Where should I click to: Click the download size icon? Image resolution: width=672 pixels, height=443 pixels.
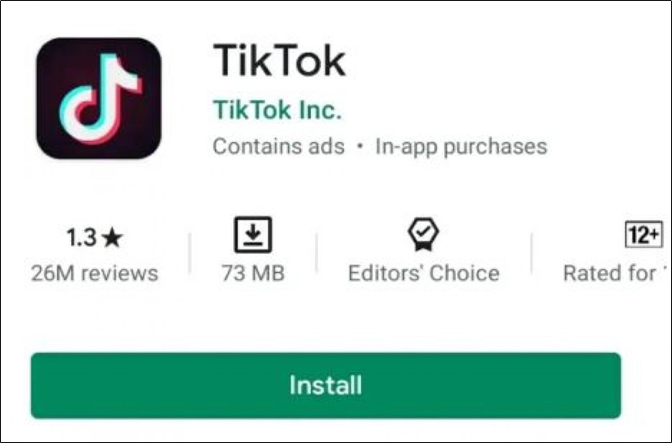pyautogui.click(x=253, y=235)
